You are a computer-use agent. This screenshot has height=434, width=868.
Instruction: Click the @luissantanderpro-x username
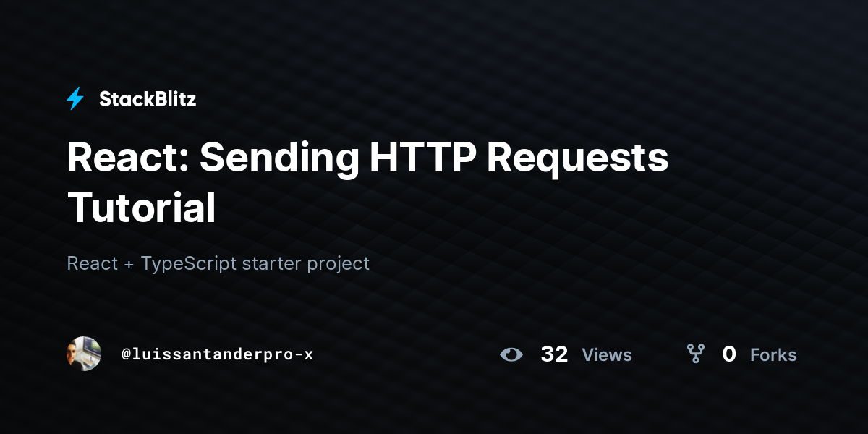217,354
